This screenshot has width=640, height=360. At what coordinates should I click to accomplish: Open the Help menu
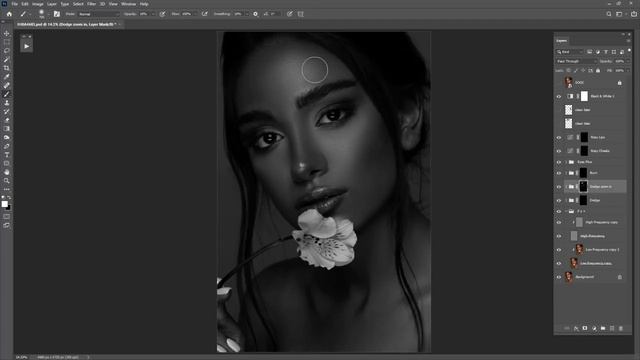[x=144, y=4]
